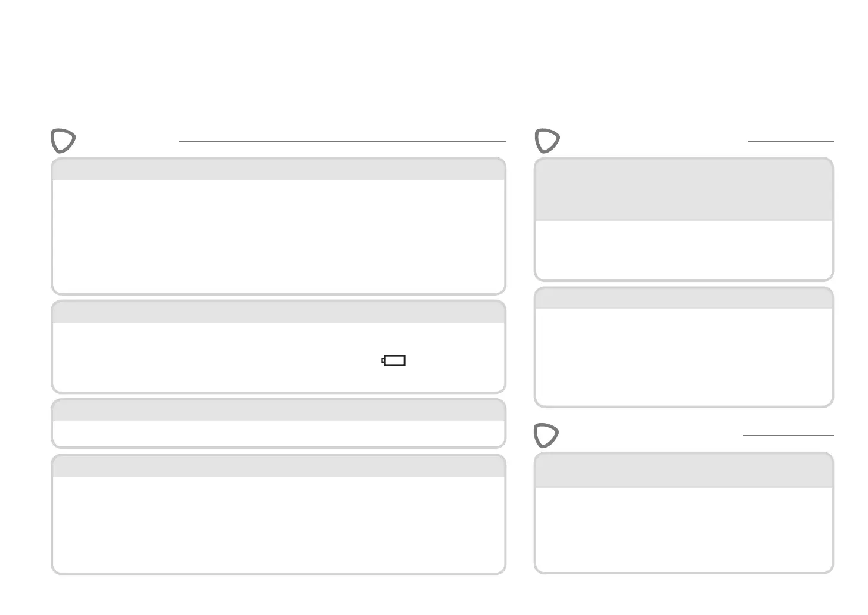
Task: Click the shield icon heading the lower-right section
Action: pos(546,436)
